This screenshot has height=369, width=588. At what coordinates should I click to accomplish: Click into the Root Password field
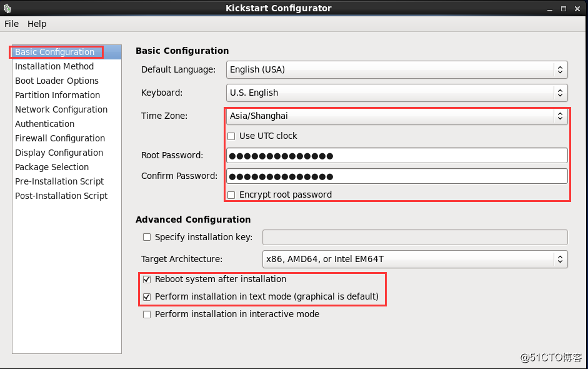click(x=397, y=155)
